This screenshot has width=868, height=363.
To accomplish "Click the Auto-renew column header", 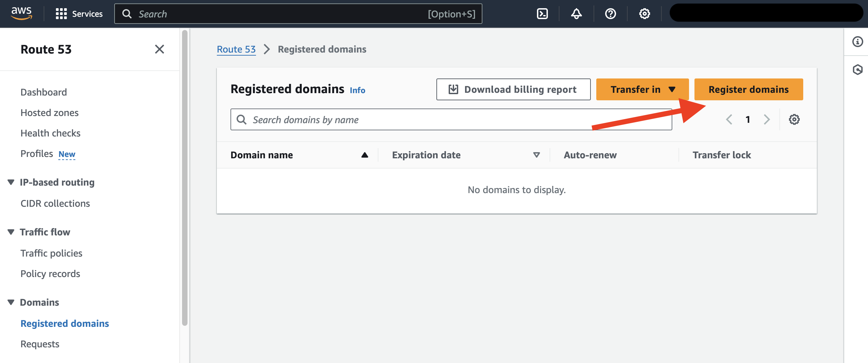I will [x=590, y=155].
